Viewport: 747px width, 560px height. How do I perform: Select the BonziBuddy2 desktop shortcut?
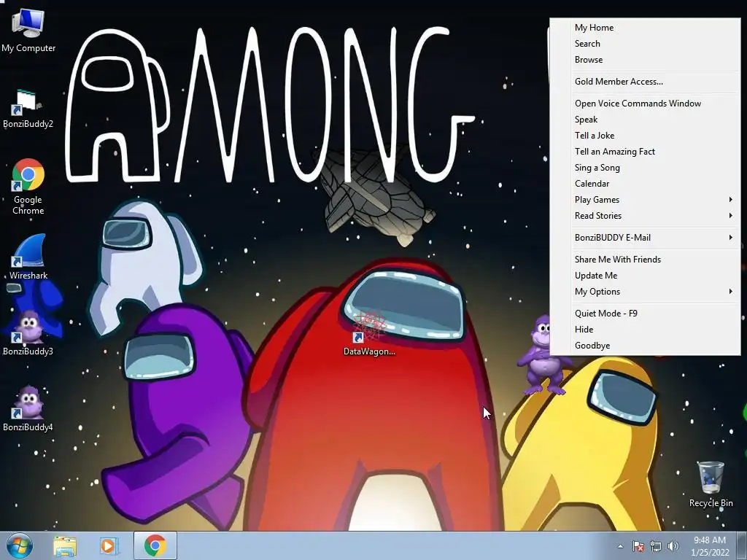28,109
